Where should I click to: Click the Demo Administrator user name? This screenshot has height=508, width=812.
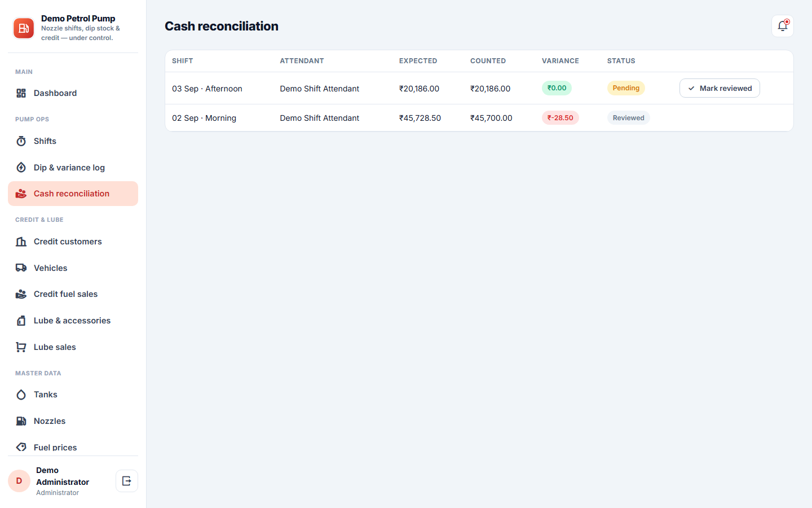pyautogui.click(x=63, y=476)
